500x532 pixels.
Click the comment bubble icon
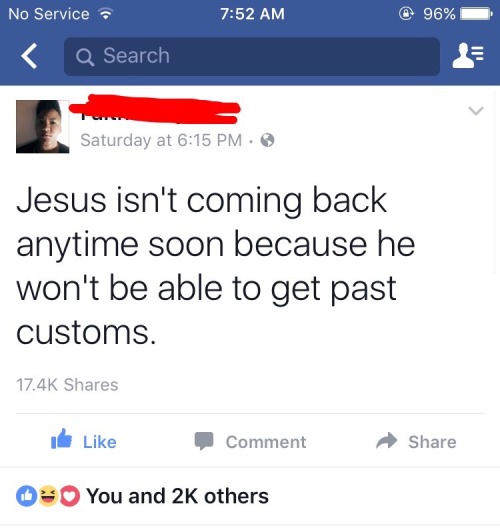[x=204, y=441]
